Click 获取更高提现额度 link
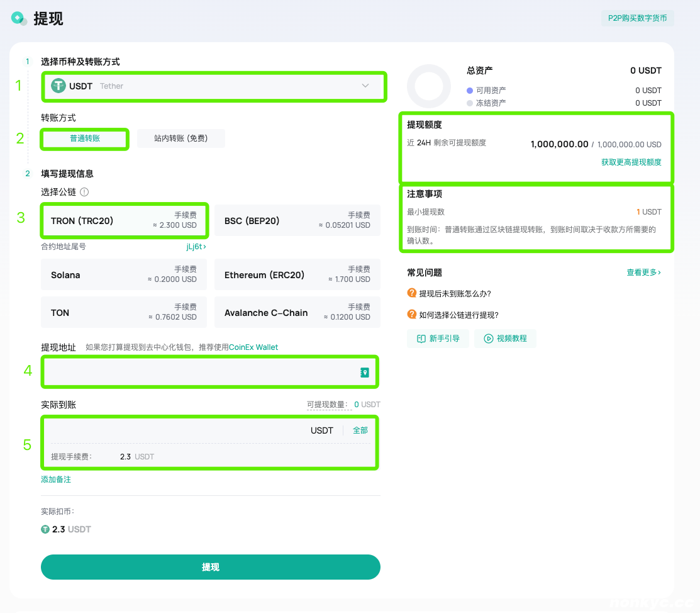The height and width of the screenshot is (613, 700). (x=631, y=162)
